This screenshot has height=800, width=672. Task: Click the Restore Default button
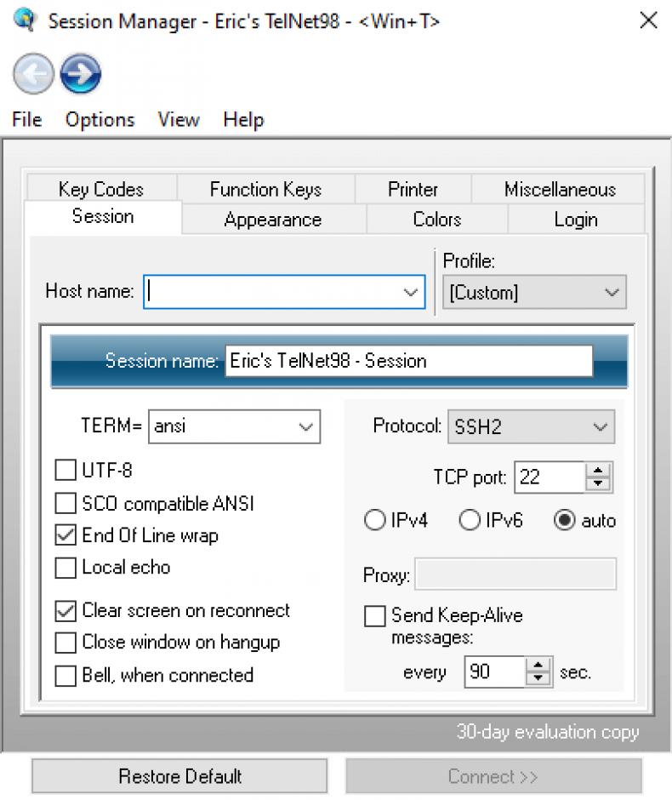(179, 776)
